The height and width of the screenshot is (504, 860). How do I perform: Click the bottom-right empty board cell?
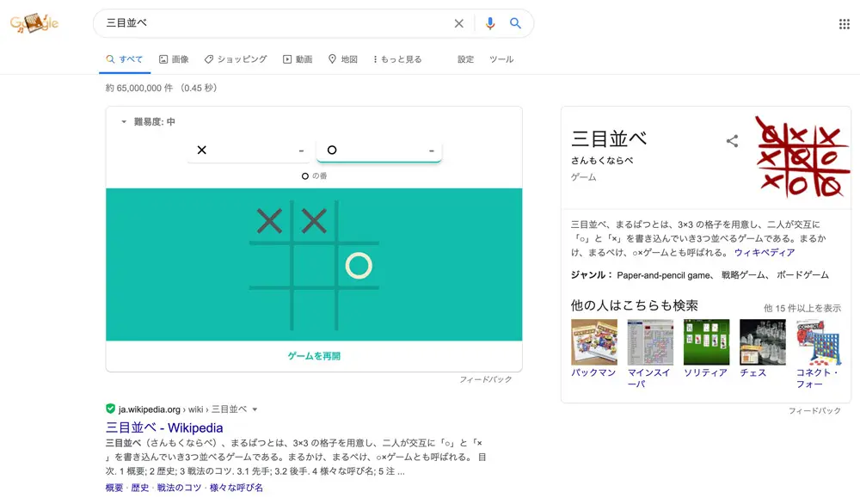pos(359,310)
